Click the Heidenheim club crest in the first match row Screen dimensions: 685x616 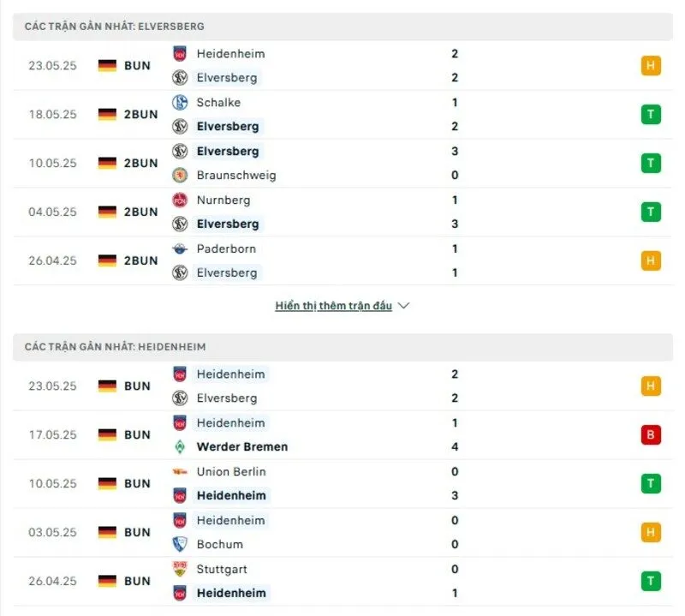(180, 53)
